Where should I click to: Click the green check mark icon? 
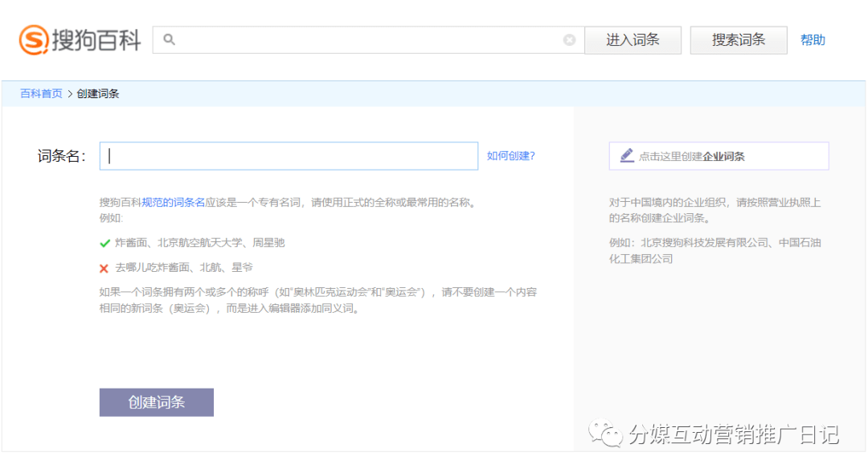pyautogui.click(x=104, y=243)
